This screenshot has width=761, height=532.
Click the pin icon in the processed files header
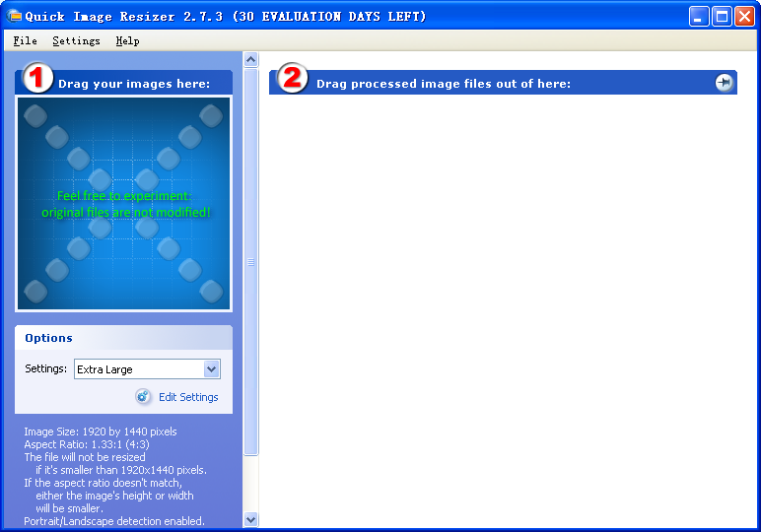point(724,83)
